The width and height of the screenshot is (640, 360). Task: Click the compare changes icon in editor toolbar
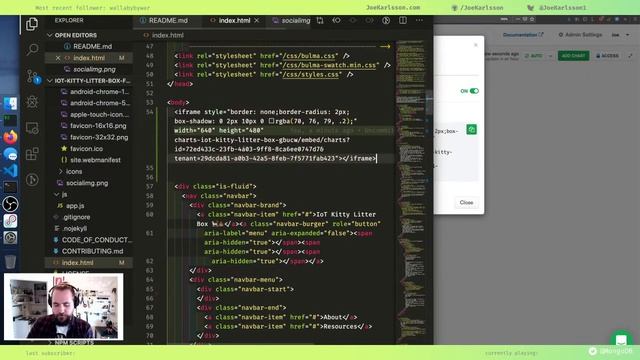320,20
